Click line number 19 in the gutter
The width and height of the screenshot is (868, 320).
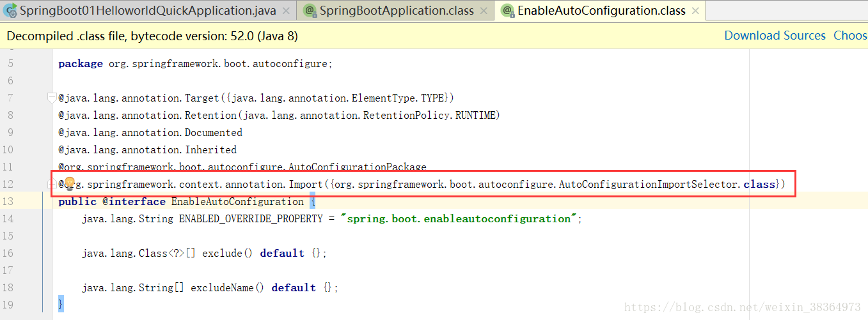[8, 305]
